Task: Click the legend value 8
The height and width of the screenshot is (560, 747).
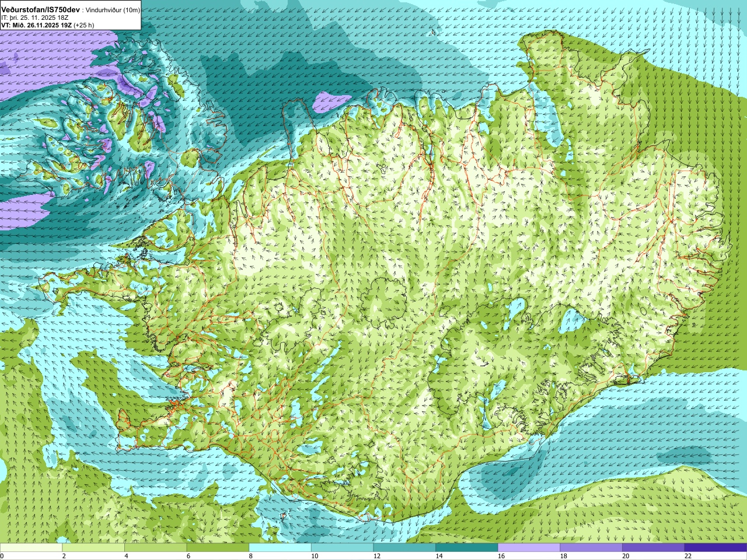Action: pyautogui.click(x=250, y=556)
